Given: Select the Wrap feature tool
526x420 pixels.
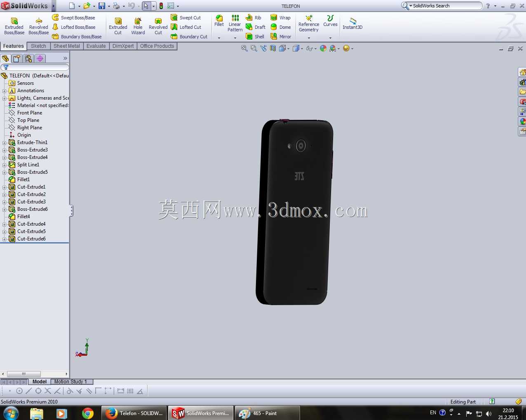Looking at the screenshot, I should point(280,18).
